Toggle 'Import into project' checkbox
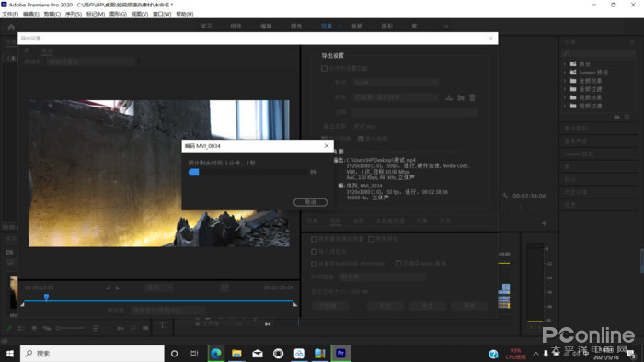The width and height of the screenshot is (644, 362). (x=315, y=252)
